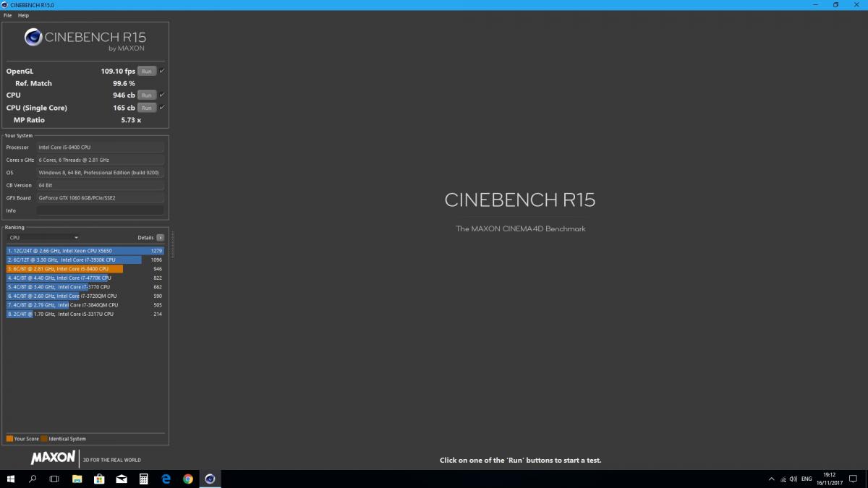Open Microsoft Edge from taskbar
The image size is (868, 488).
pyautogui.click(x=166, y=479)
